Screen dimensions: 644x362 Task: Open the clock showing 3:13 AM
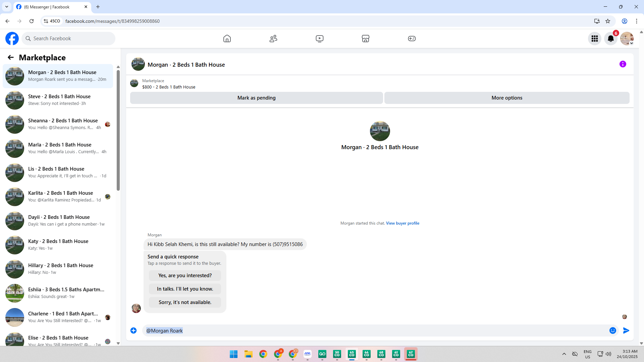coord(627,354)
